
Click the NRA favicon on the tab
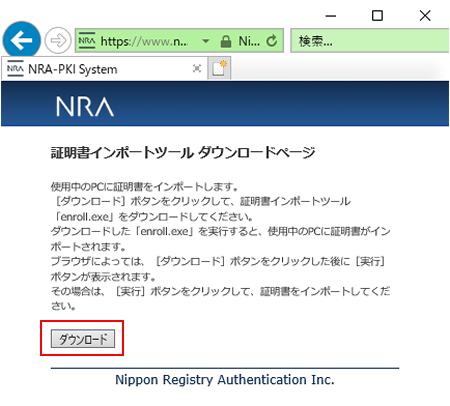coord(15,69)
